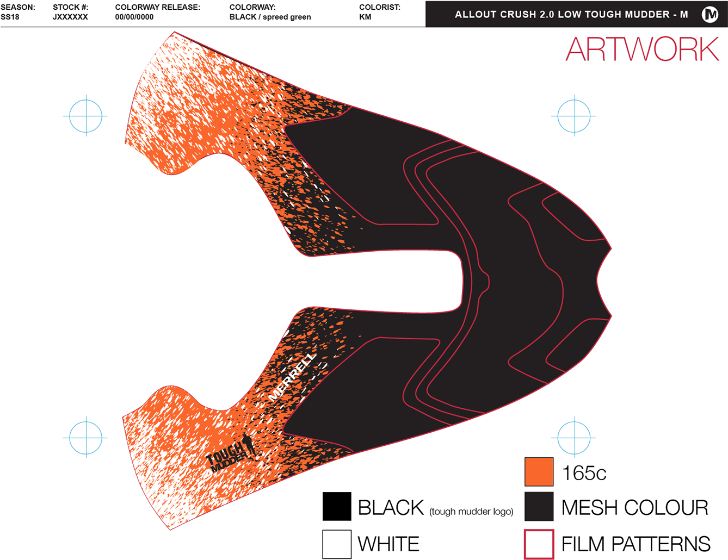Image resolution: width=728 pixels, height=560 pixels.
Task: Click the '165c' legend label
Action: [584, 473]
